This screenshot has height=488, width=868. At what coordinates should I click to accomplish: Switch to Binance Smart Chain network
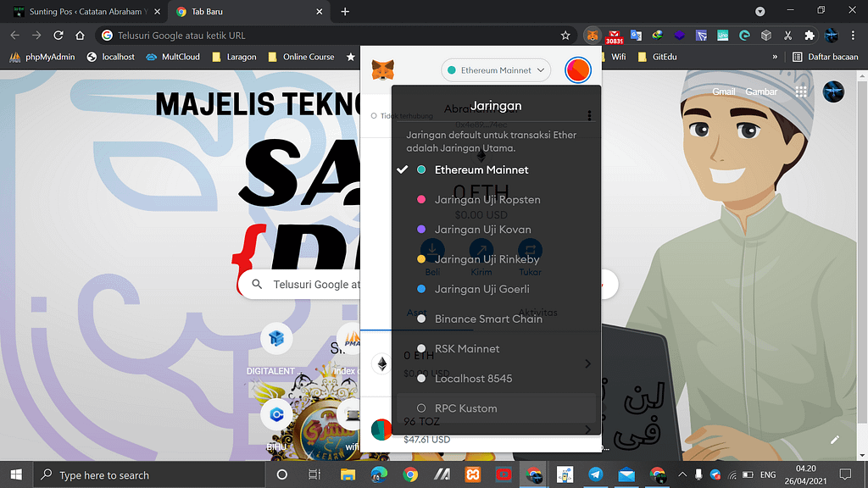tap(496, 319)
